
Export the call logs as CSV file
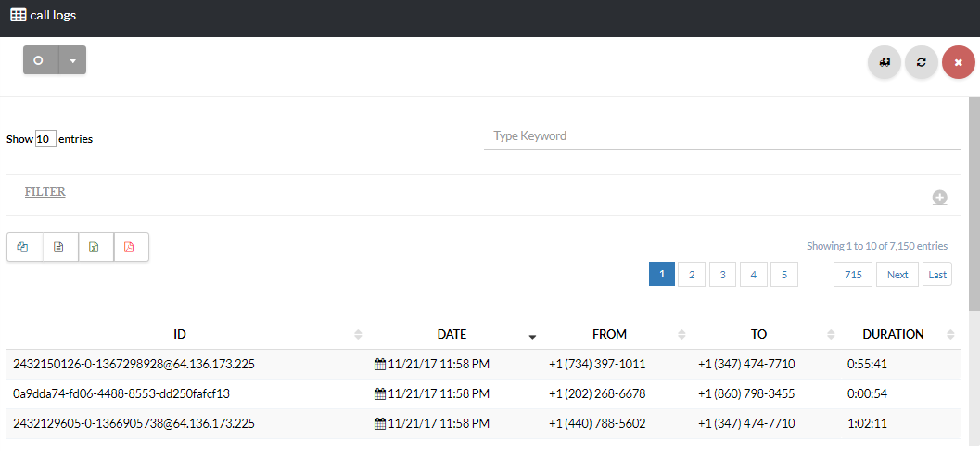point(59,247)
